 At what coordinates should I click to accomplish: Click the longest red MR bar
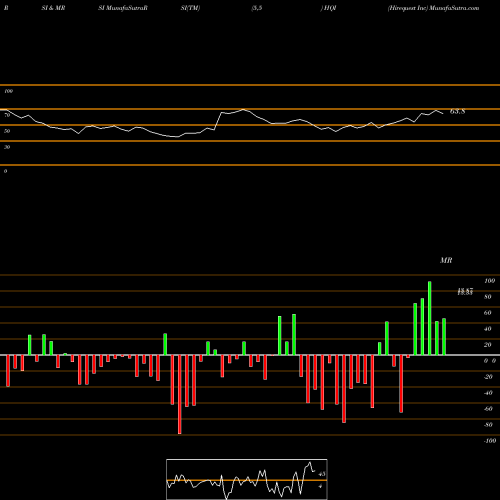click(180, 394)
